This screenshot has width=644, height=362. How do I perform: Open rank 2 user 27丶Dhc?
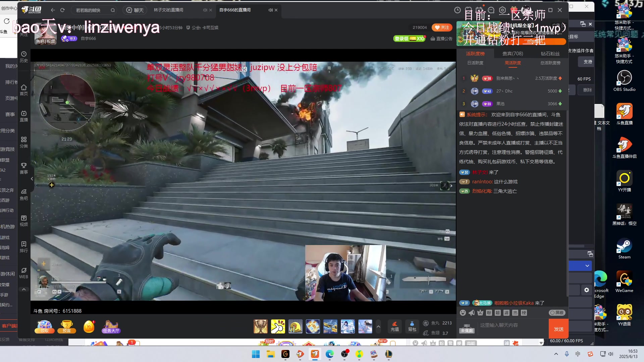pos(504,91)
